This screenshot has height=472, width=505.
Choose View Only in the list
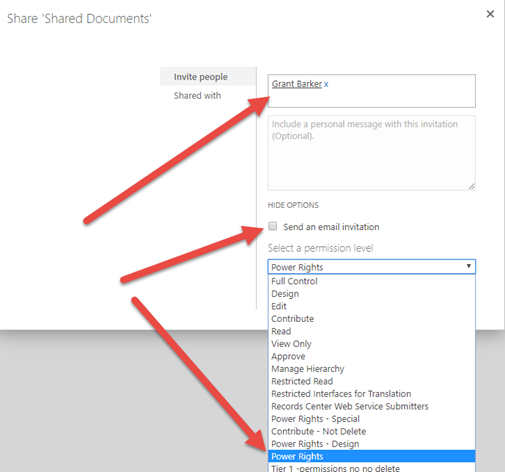pyautogui.click(x=372, y=344)
